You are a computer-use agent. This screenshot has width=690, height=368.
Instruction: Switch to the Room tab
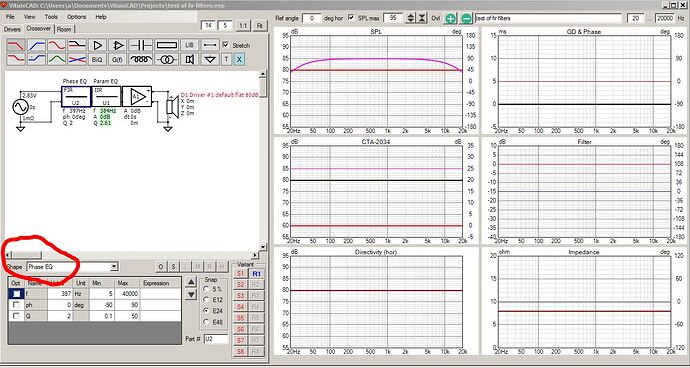click(64, 29)
